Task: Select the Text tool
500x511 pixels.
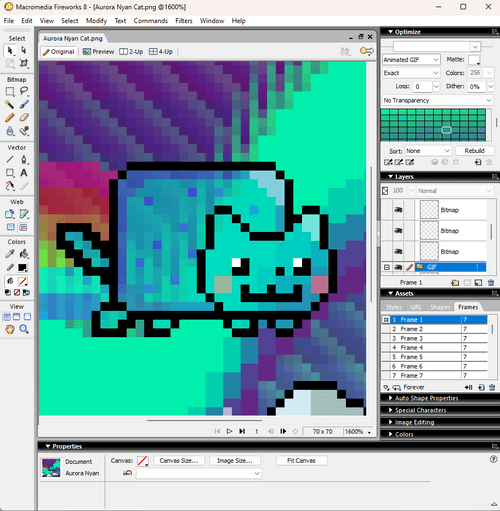Action: [24, 173]
